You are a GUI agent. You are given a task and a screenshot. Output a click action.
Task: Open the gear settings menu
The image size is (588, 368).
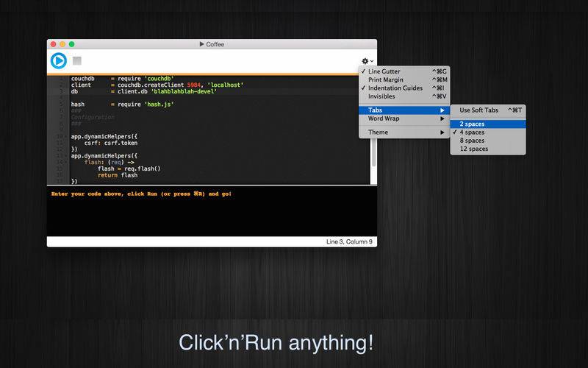pyautogui.click(x=365, y=61)
